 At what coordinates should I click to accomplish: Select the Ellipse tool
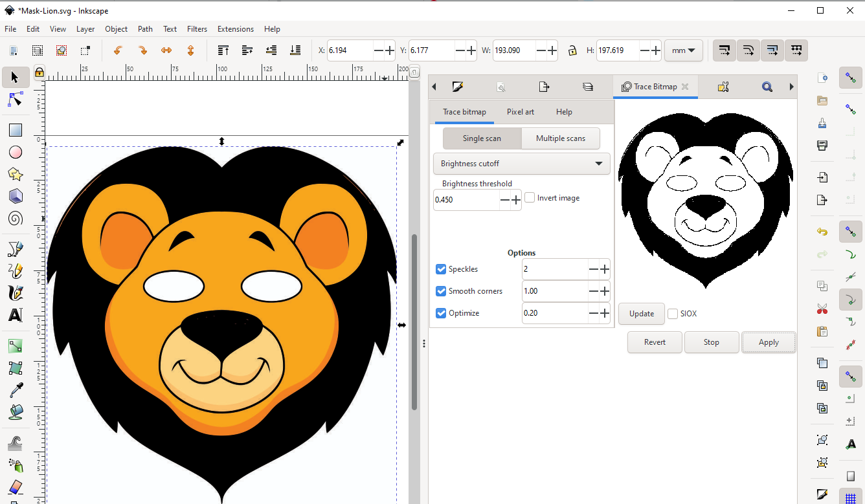click(16, 152)
